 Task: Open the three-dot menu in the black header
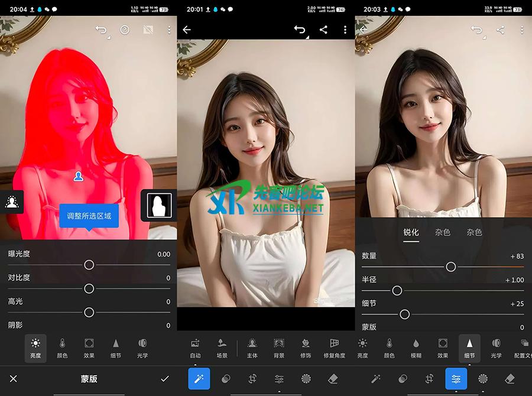pos(345,30)
